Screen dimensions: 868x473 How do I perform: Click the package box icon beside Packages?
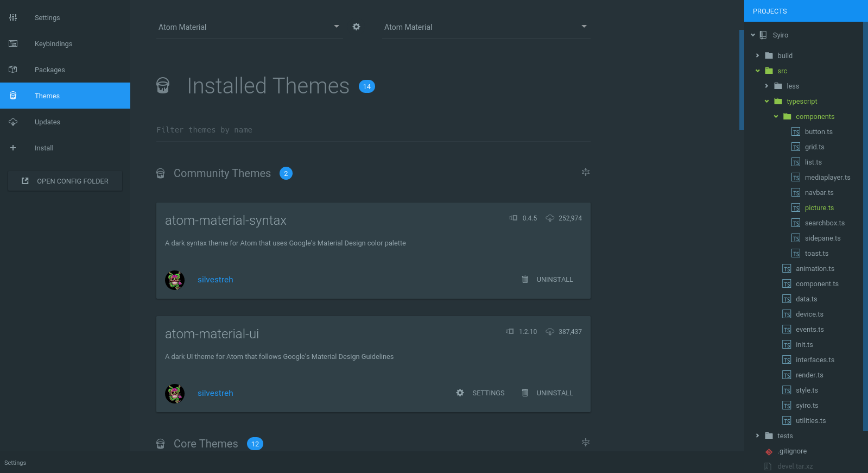[x=13, y=70]
